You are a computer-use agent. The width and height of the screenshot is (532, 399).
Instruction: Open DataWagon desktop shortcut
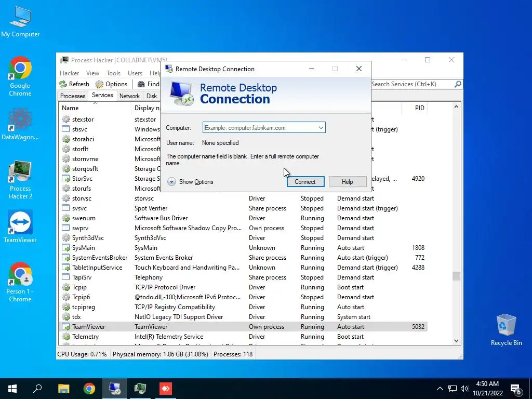point(20,124)
